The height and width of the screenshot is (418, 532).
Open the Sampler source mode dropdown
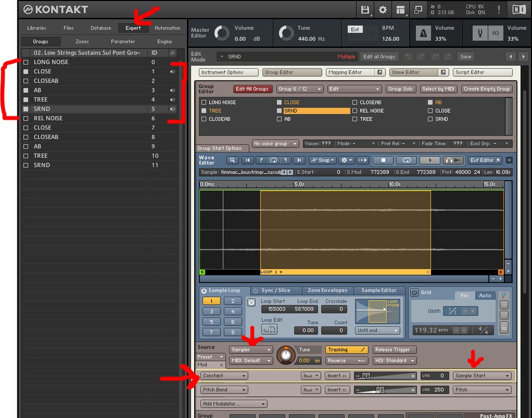point(251,349)
